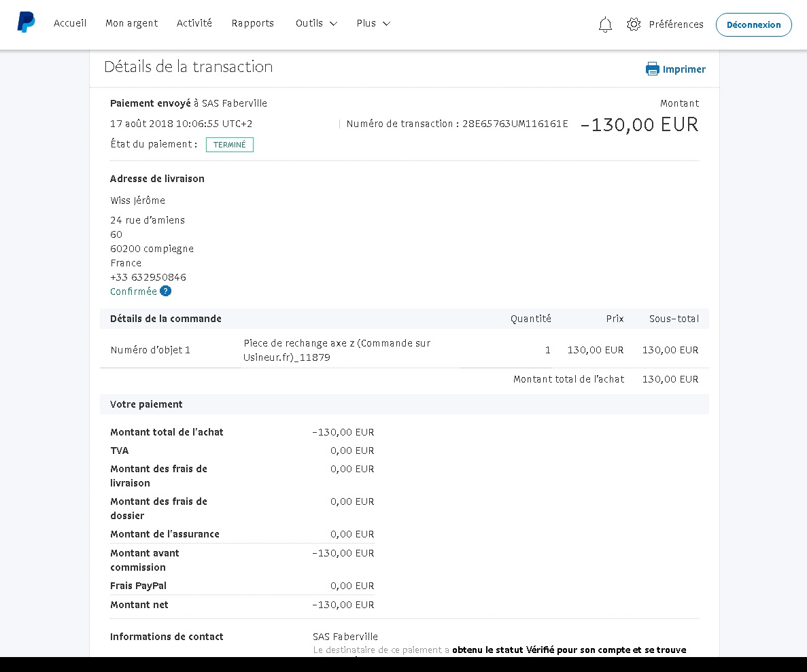Image resolution: width=807 pixels, height=672 pixels.
Task: Click the Adresse de livraison heading
Action: pos(157,179)
